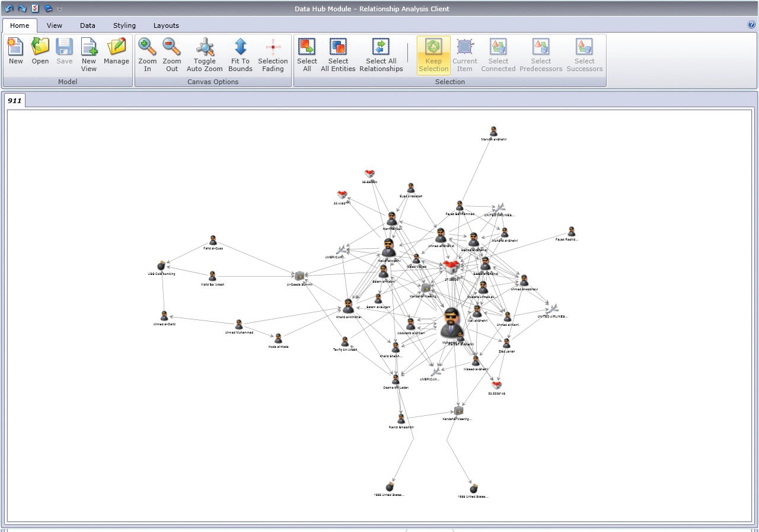The image size is (759, 532).
Task: Switch to the Layouts ribbon tab
Action: pyautogui.click(x=166, y=25)
